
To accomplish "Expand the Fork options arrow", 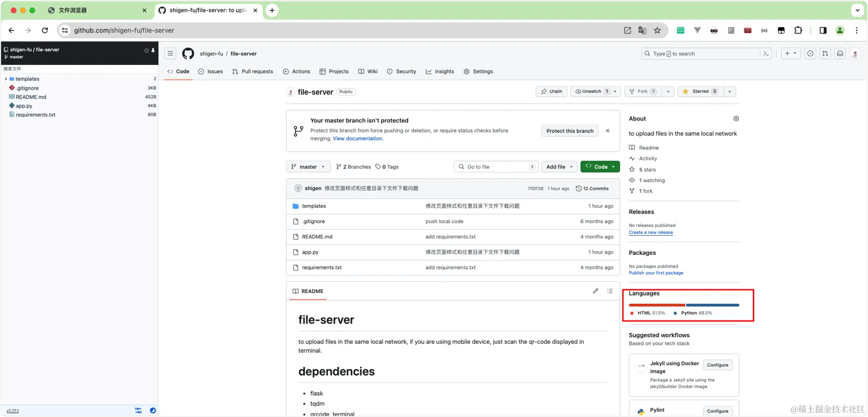I will click(x=668, y=92).
